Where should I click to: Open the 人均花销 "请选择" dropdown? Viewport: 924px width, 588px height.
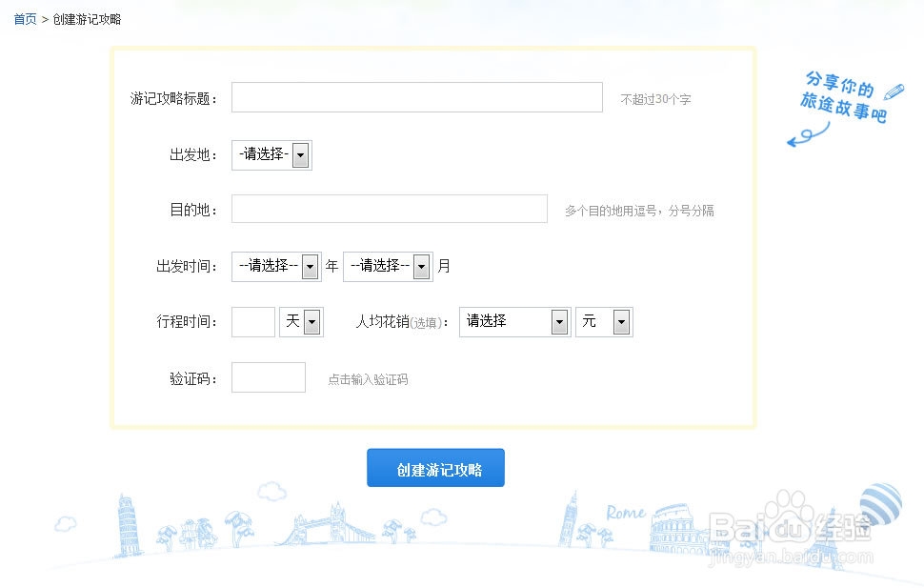514,322
